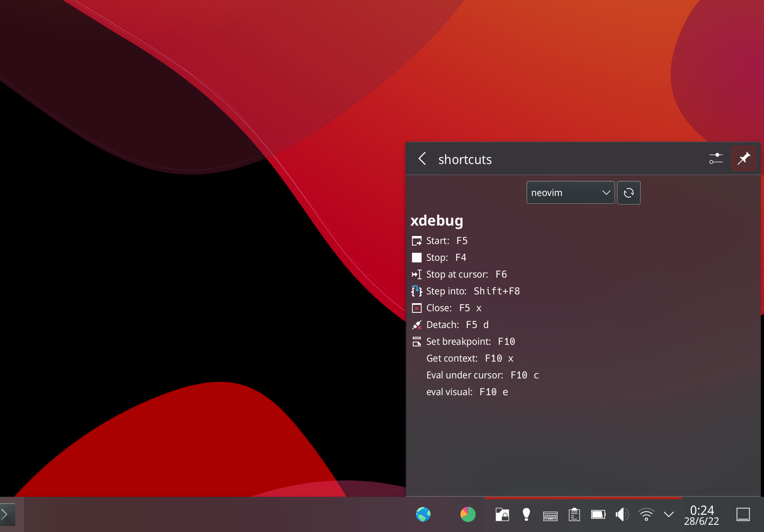Open the clipboard tray icon
This screenshot has height=532, width=764.
tap(574, 514)
